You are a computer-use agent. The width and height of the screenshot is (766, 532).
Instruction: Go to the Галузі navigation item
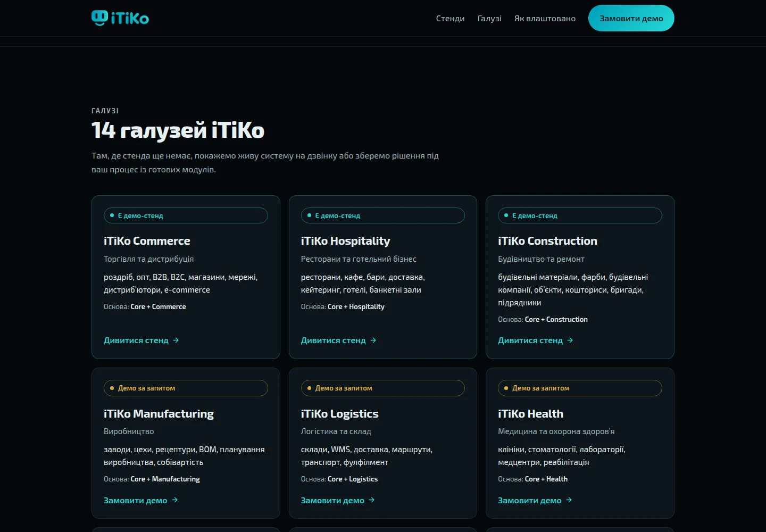[x=489, y=19]
